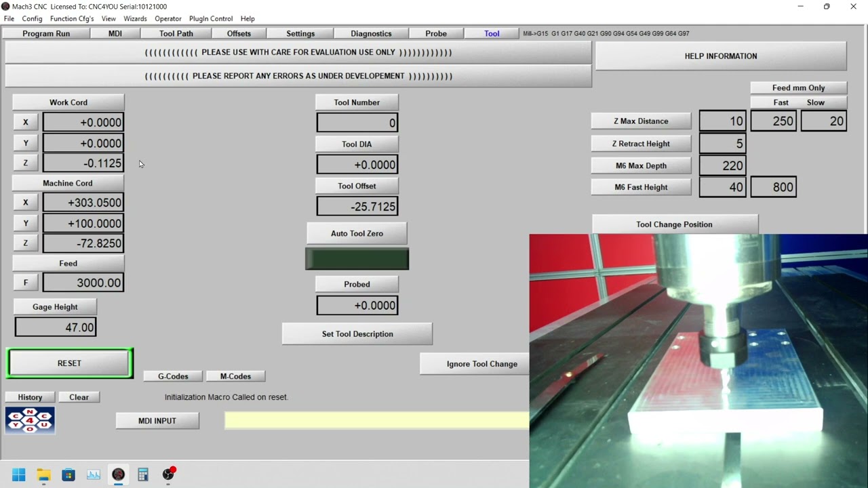The image size is (868, 488).
Task: Toggle Ignore Tool Change
Action: click(x=475, y=364)
